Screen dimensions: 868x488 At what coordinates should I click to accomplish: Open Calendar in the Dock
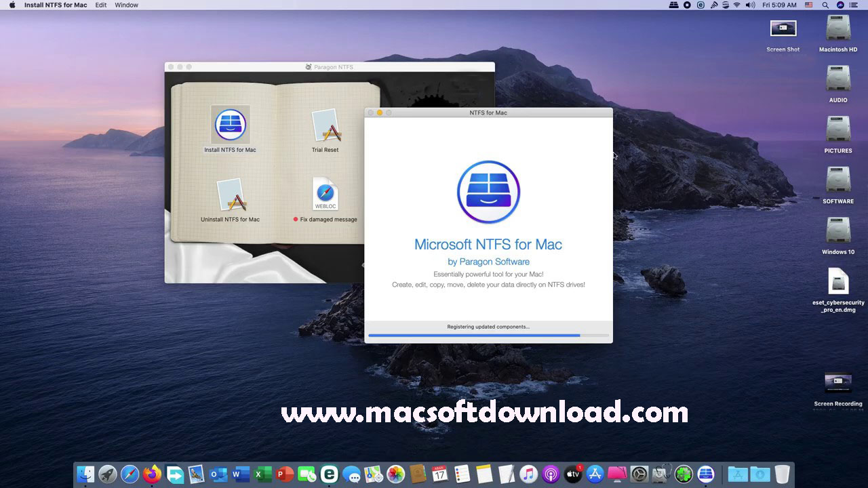(x=439, y=474)
